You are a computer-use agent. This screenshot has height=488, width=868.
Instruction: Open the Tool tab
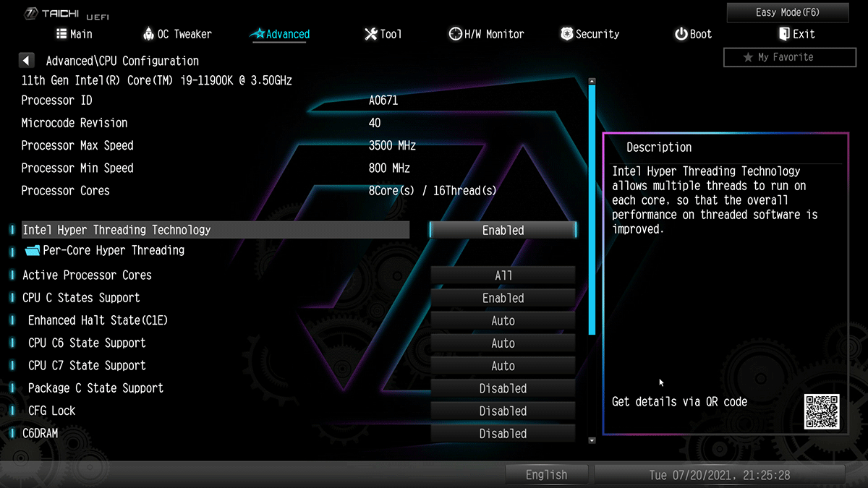[383, 34]
